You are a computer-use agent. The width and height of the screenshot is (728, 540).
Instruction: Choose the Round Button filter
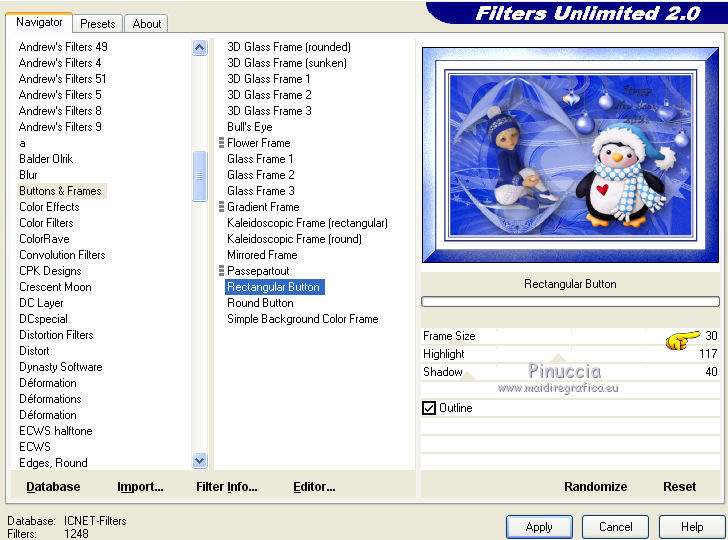[x=260, y=303]
